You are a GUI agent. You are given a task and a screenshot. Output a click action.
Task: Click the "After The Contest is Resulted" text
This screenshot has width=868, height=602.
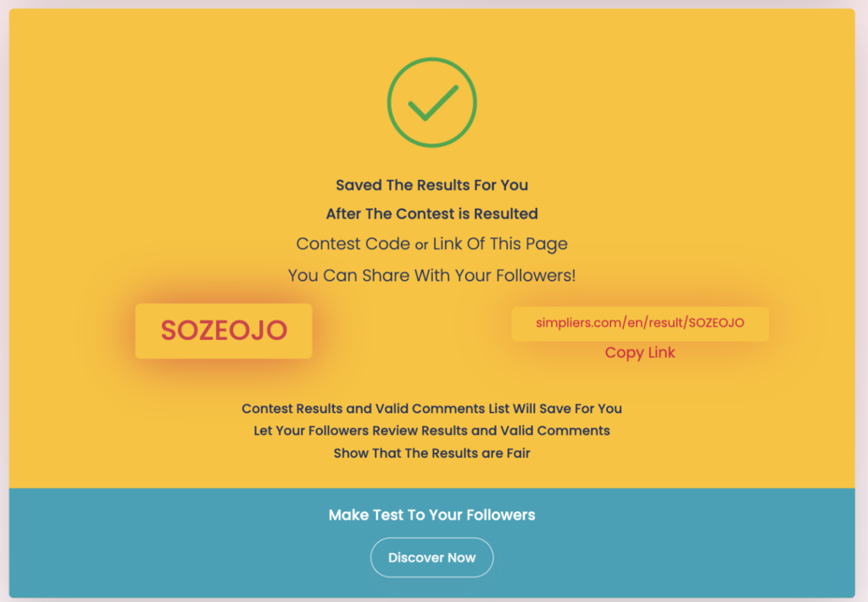click(431, 214)
